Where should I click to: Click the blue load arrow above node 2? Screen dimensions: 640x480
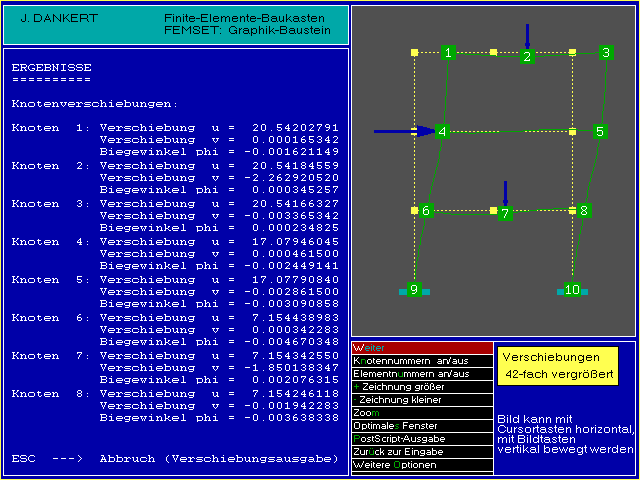tap(527, 35)
